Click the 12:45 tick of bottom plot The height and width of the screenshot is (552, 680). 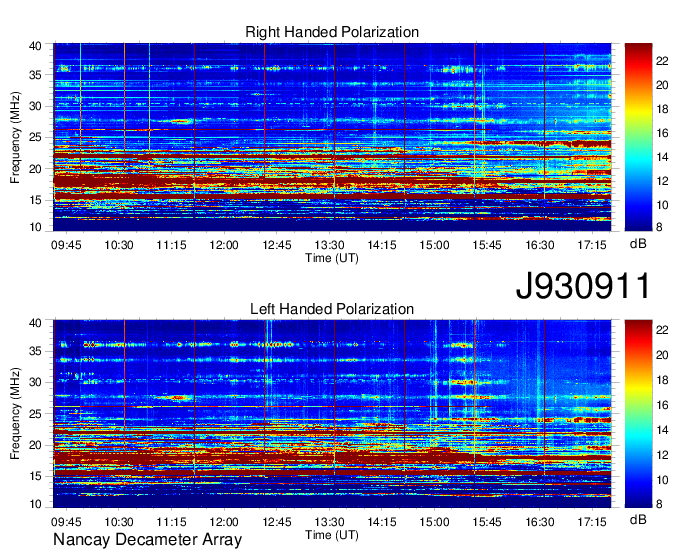tap(277, 522)
